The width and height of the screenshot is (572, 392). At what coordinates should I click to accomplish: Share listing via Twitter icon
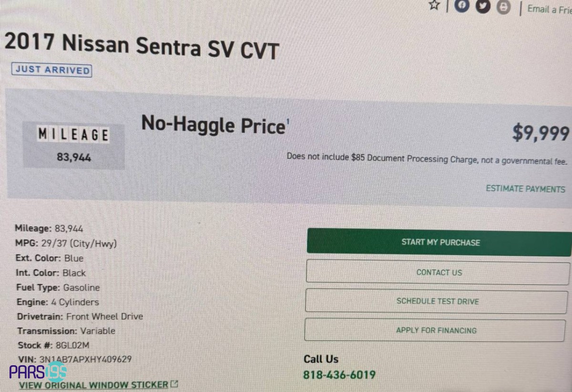pos(482,6)
